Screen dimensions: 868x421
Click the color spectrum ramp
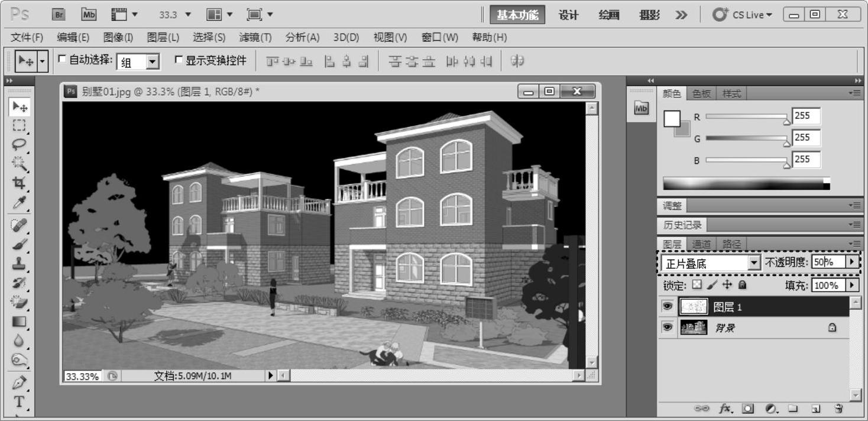pyautogui.click(x=746, y=183)
